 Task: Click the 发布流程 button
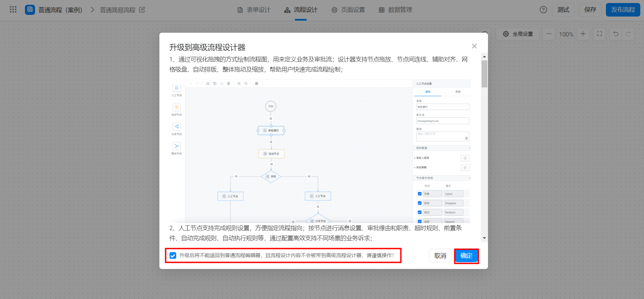(x=623, y=10)
